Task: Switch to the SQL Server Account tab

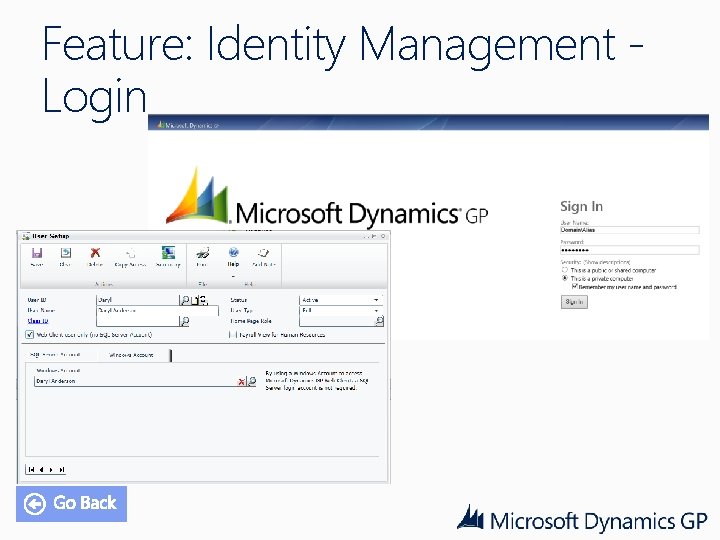Action: (x=56, y=355)
